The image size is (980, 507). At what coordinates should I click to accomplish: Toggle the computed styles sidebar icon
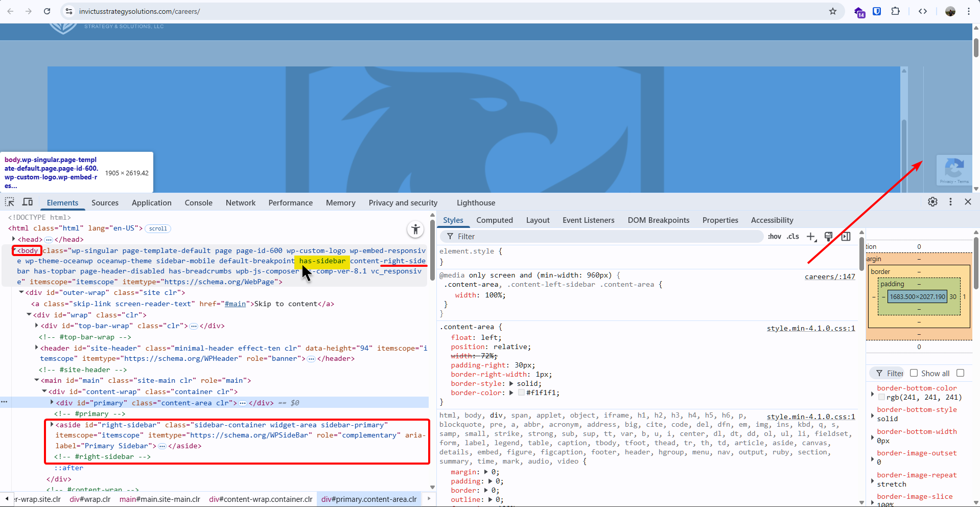846,237
